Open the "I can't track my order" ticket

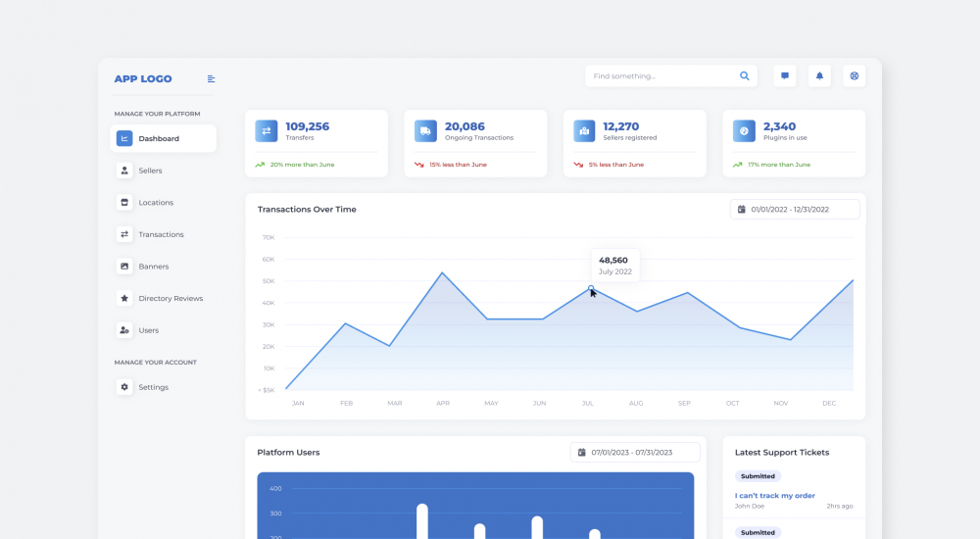click(774, 496)
